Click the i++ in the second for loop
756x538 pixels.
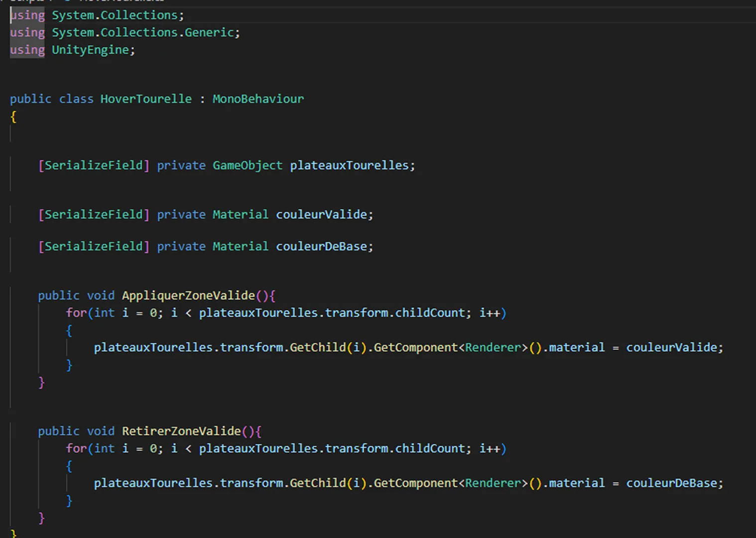pyautogui.click(x=493, y=448)
